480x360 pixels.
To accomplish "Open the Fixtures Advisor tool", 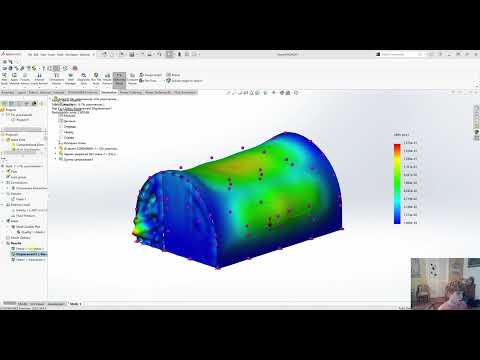I will click(x=25, y=78).
